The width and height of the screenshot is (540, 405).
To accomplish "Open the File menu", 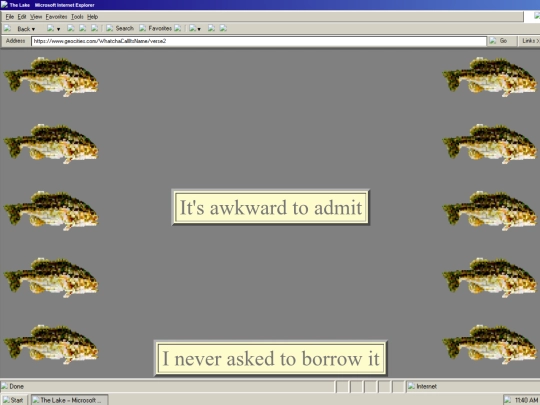I will pos(10,17).
